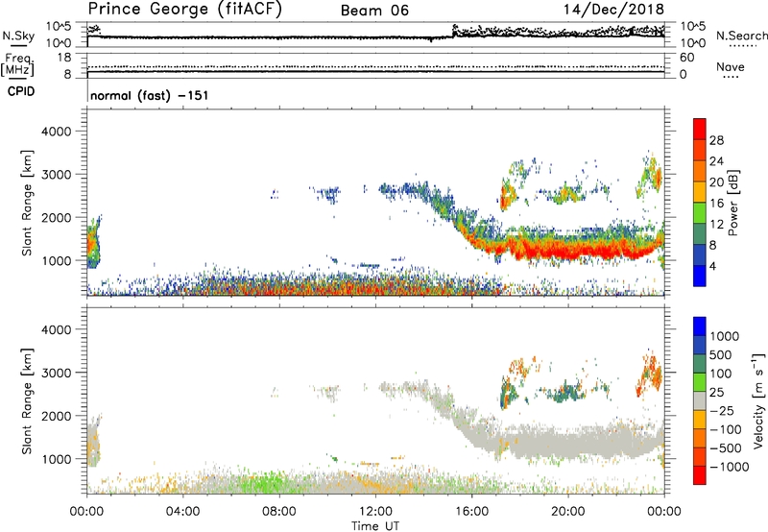
Task: Select the 'Beam 06' header label
Action: point(374,11)
